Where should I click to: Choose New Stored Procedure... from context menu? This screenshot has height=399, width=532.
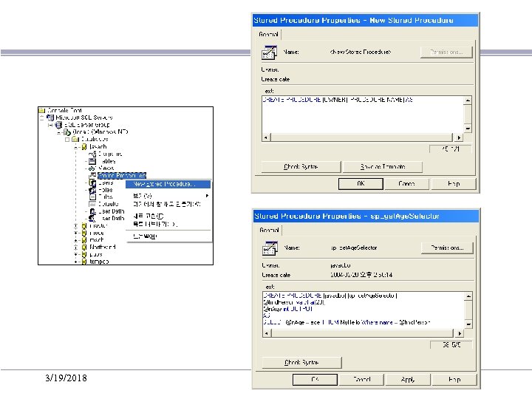(x=168, y=184)
